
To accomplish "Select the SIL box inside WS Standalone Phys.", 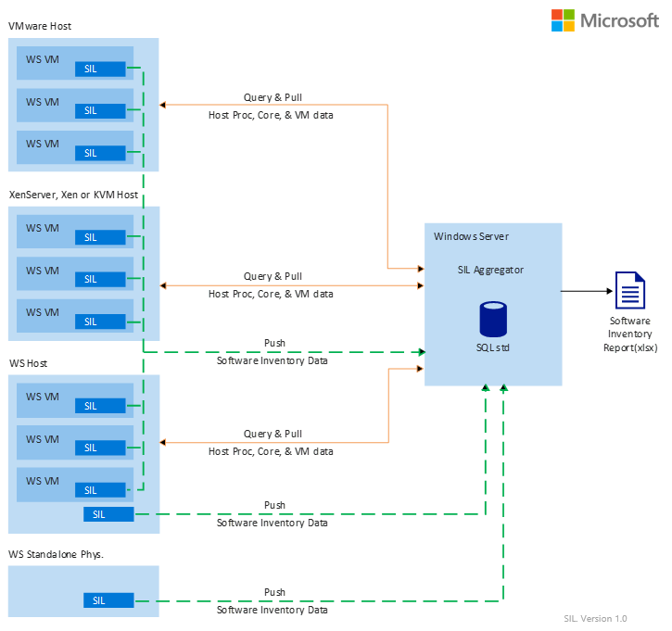I will [108, 600].
